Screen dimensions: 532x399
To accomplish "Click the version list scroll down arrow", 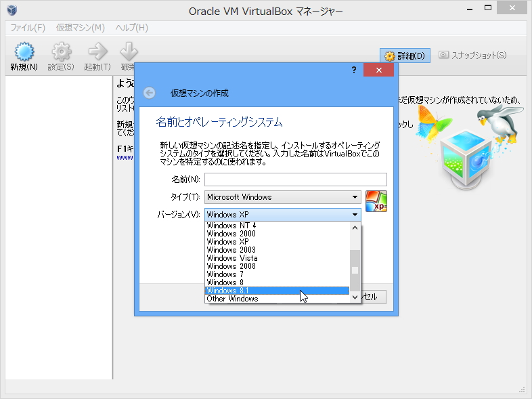I will coord(355,297).
